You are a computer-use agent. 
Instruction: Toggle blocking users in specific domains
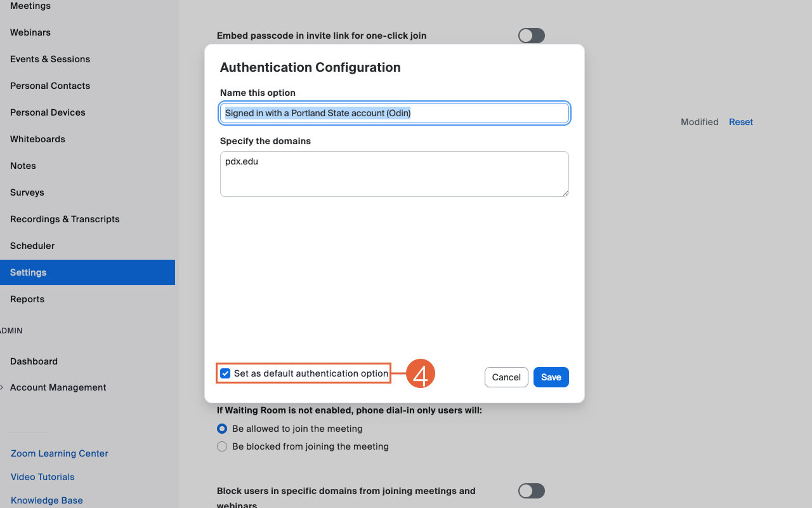[531, 491]
